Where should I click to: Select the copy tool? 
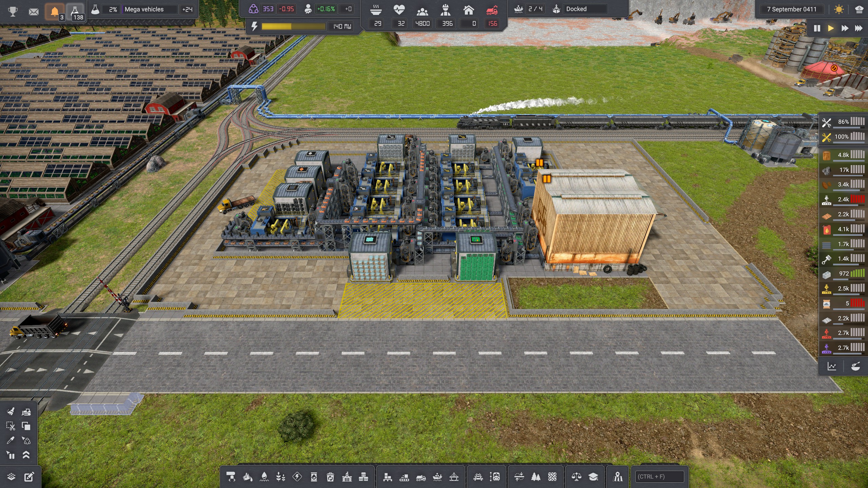(x=26, y=426)
